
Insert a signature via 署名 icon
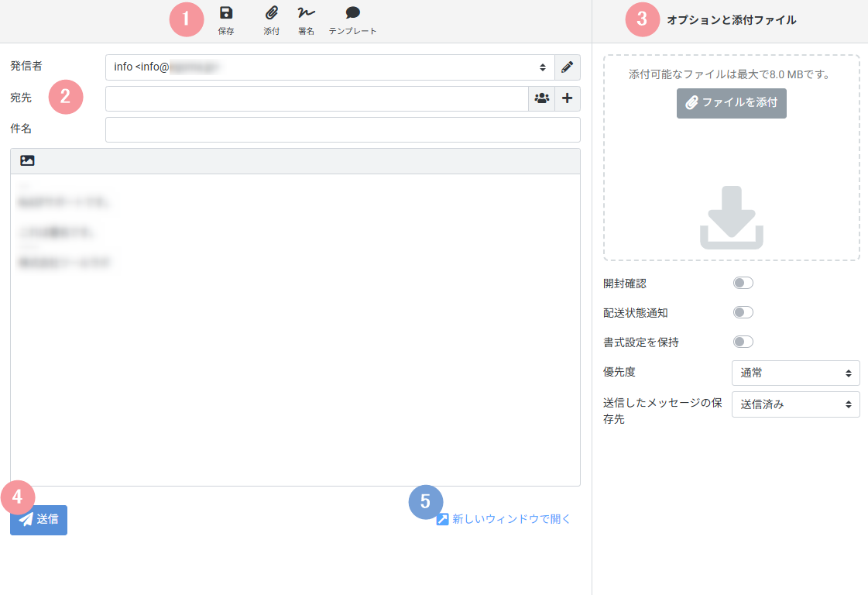(x=306, y=20)
